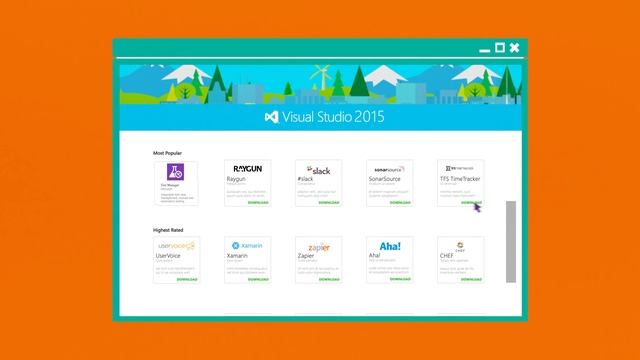Click the Aha! logo

390,246
